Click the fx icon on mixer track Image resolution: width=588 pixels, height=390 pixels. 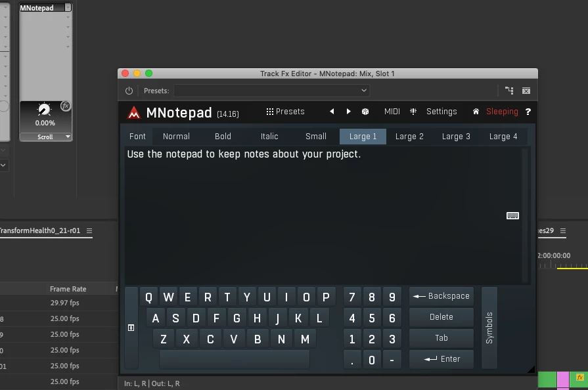pos(66,106)
